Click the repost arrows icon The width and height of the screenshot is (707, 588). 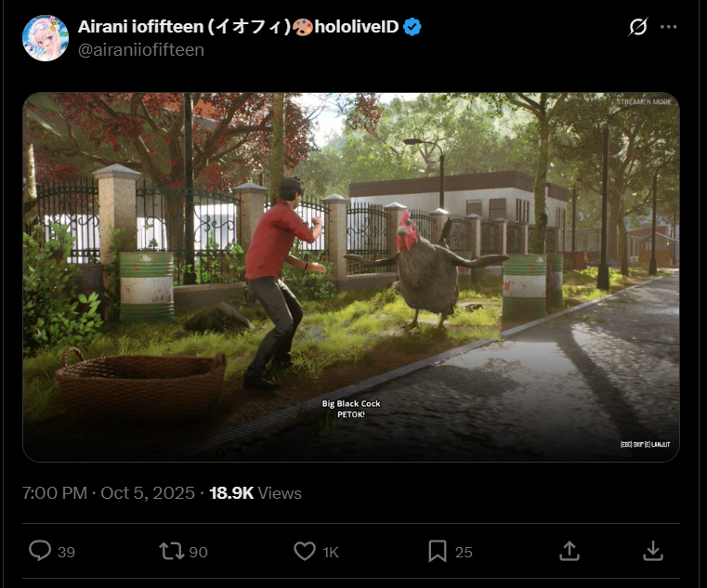coord(171,551)
